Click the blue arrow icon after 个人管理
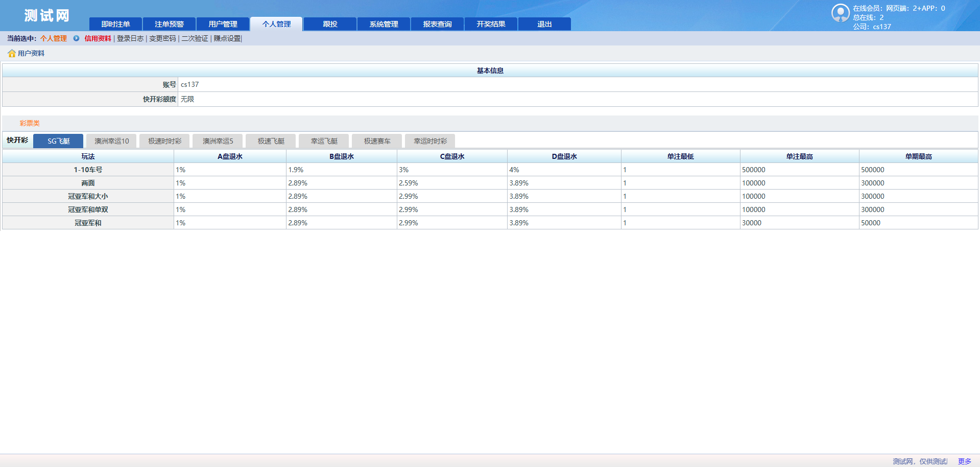This screenshot has height=467, width=980. [76, 38]
